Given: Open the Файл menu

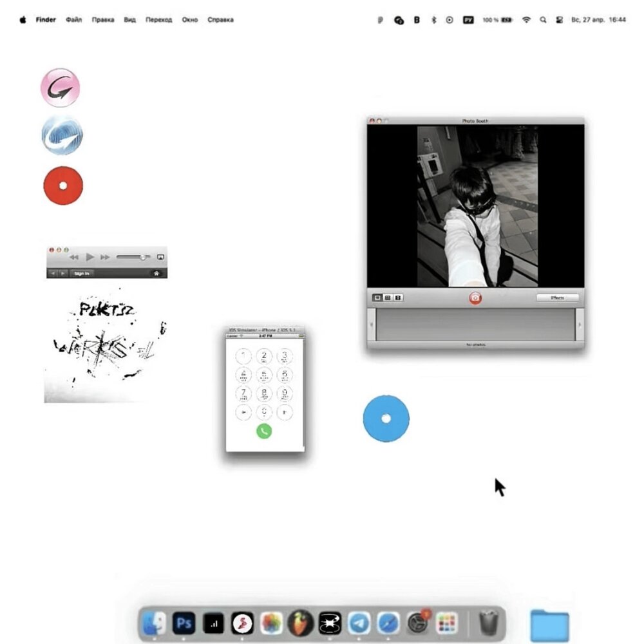Looking at the screenshot, I should click(x=74, y=20).
